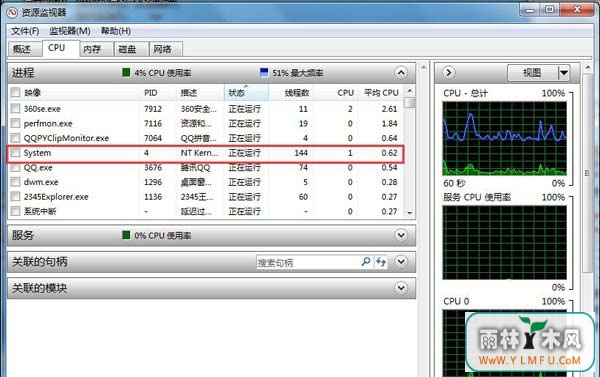Click PID value 7912
The width and height of the screenshot is (600, 377).
153,109
